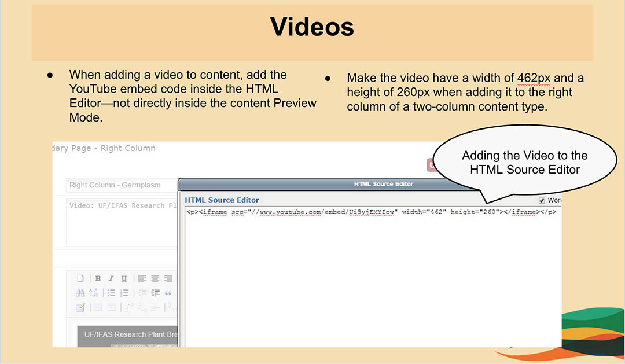Image resolution: width=625 pixels, height=364 pixels.
Task: Underline text using the U icon
Action: pos(124,278)
